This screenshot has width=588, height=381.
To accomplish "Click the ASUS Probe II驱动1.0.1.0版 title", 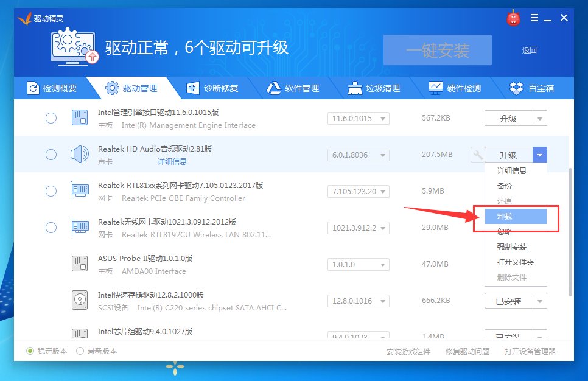I will (x=145, y=259).
